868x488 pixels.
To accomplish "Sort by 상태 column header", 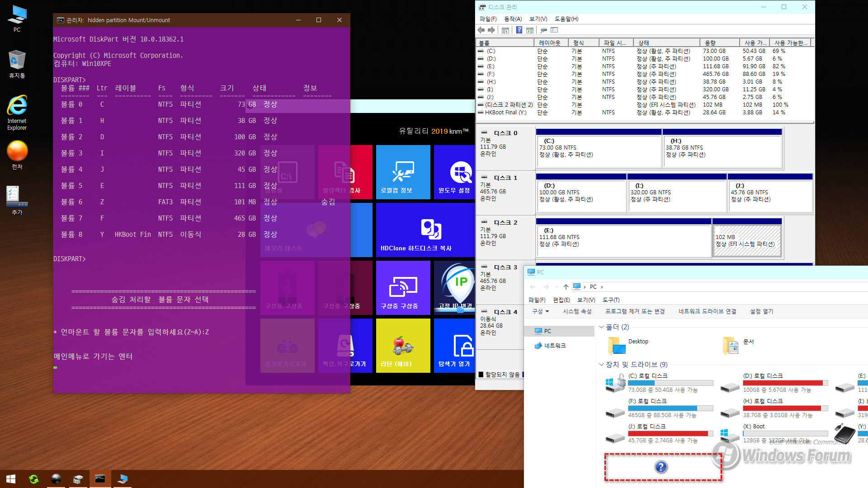I will [x=666, y=43].
